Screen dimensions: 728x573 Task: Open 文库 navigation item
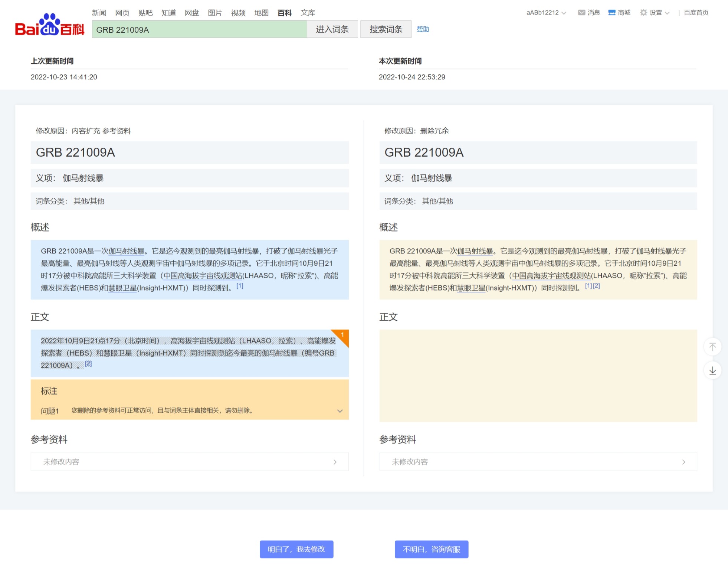[x=308, y=13]
